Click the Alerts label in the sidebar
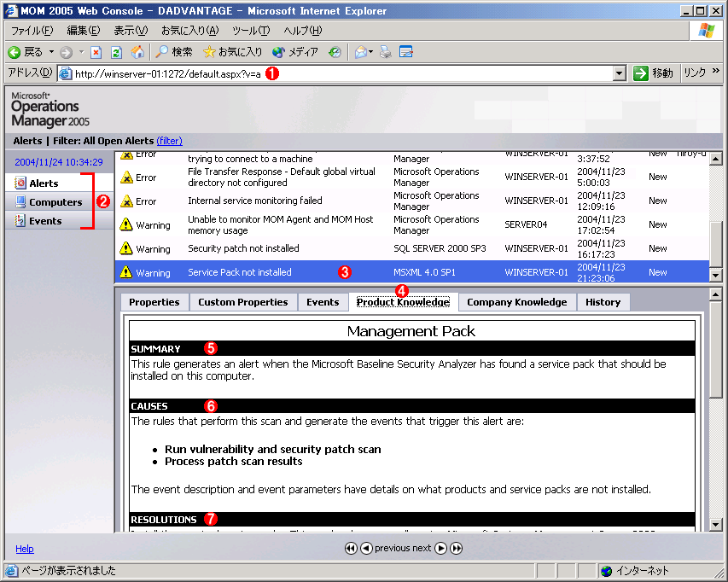 point(44,183)
